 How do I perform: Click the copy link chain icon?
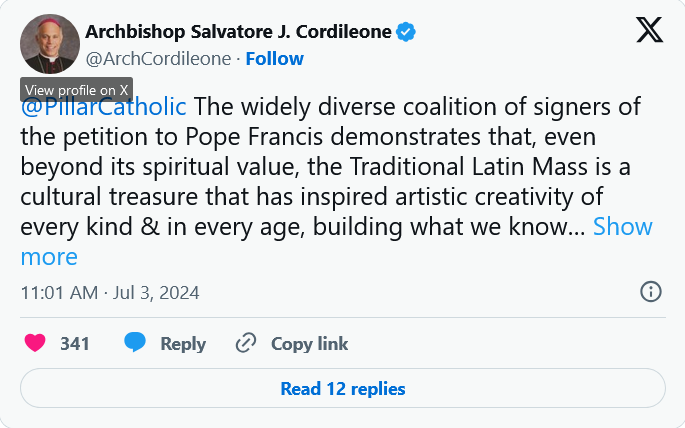(246, 343)
